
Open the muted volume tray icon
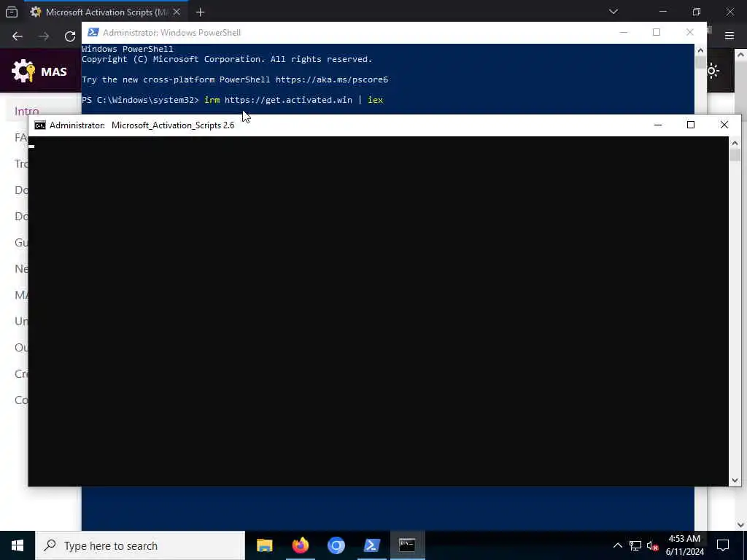pos(653,545)
